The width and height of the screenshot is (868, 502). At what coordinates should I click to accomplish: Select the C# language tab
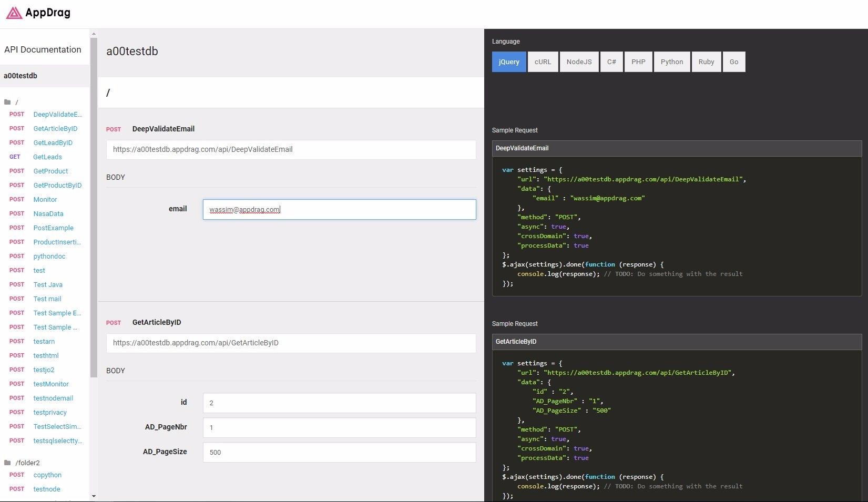pos(611,62)
